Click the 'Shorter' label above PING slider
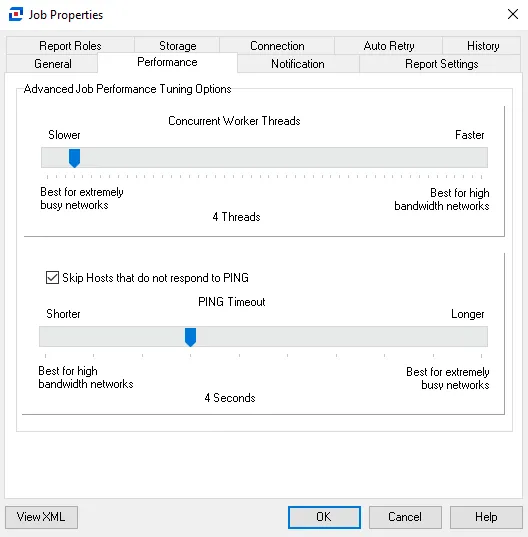 [x=63, y=314]
